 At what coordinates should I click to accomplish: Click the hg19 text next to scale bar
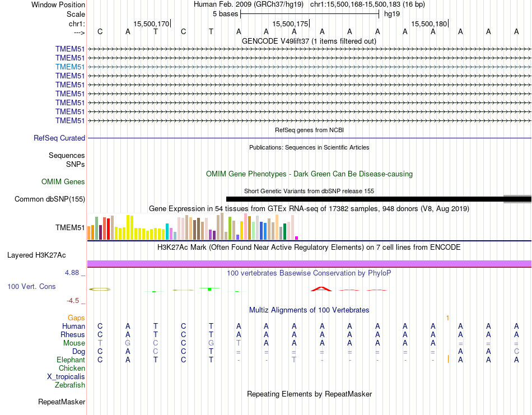392,14
